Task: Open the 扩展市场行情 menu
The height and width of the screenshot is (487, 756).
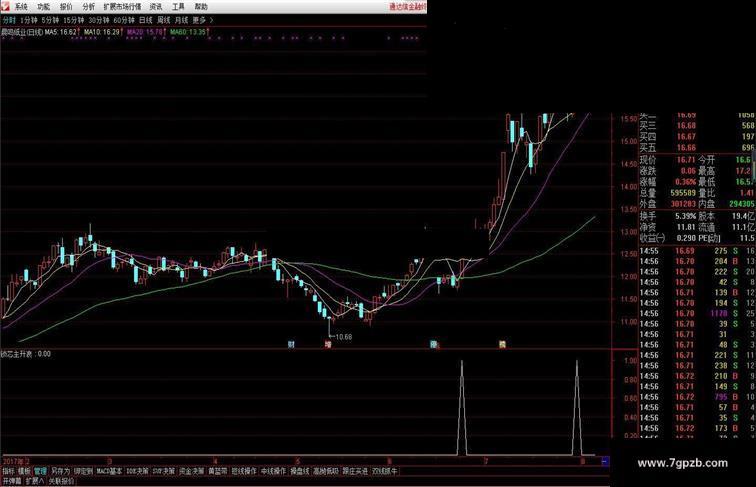Action: (x=122, y=7)
